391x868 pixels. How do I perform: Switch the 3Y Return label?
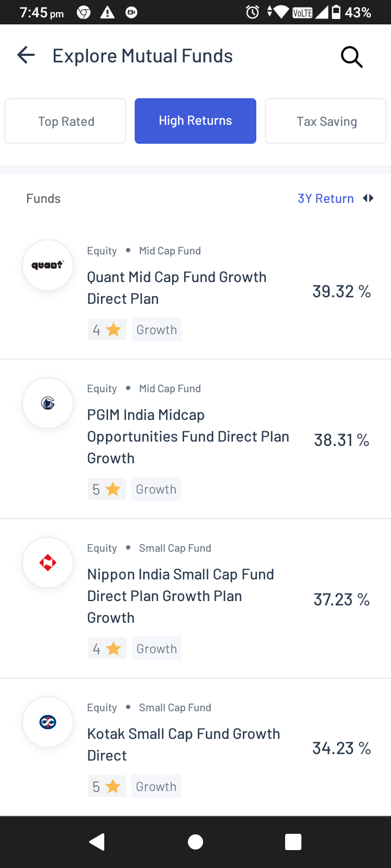(x=325, y=199)
